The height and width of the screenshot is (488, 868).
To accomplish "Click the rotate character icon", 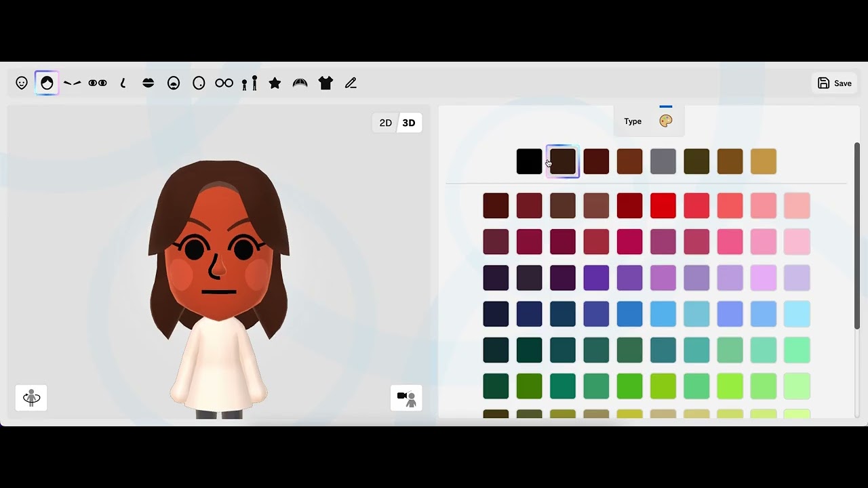I will point(31,397).
